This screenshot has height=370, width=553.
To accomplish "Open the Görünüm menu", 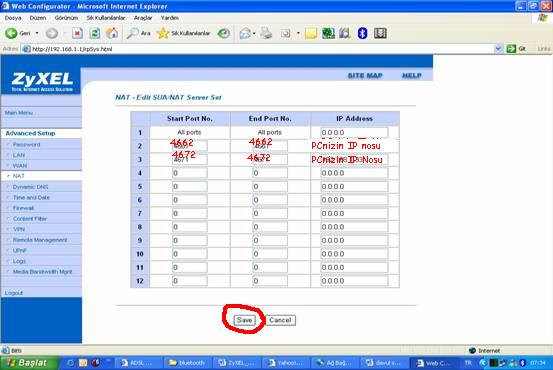I will click(x=66, y=18).
